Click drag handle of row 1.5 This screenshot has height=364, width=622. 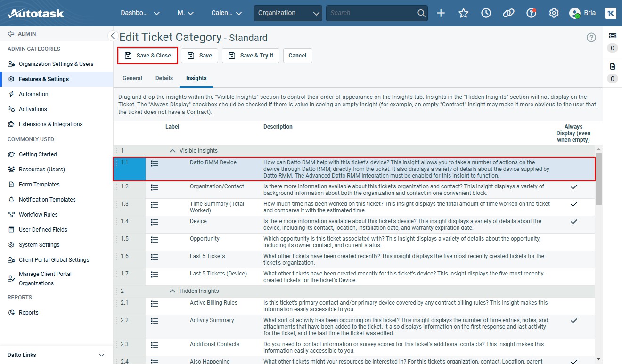click(x=116, y=239)
